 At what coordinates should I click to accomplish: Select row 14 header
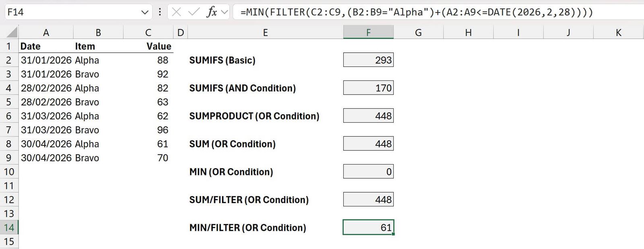[9, 227]
